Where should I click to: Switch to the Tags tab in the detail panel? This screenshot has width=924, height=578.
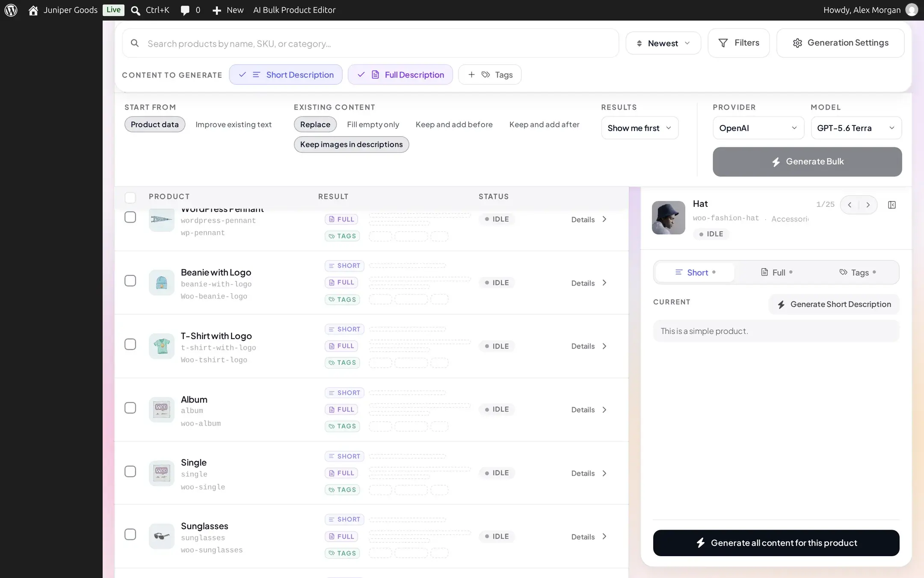[858, 272]
